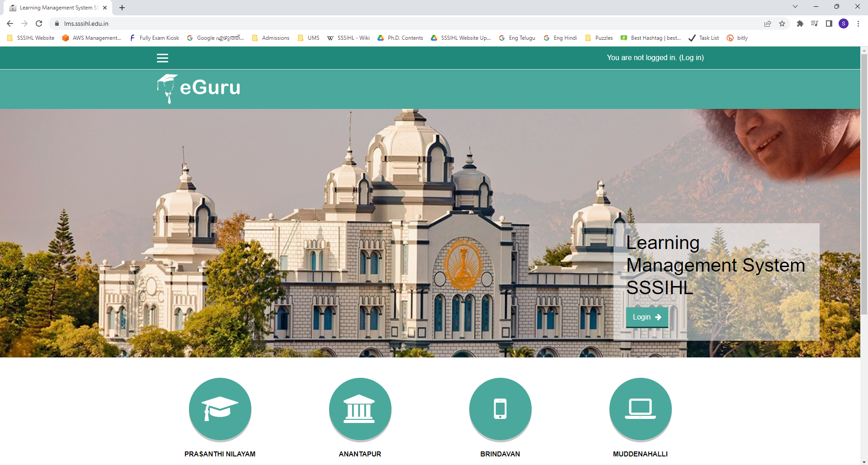Open the Admissions bookmark folder
Screen dimensions: 868x465
(271, 38)
